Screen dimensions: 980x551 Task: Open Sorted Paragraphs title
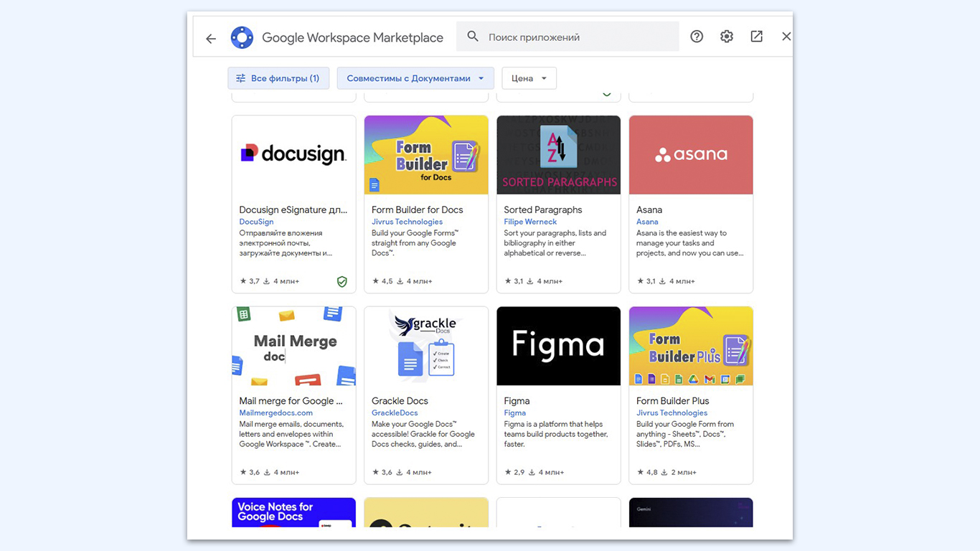point(542,210)
